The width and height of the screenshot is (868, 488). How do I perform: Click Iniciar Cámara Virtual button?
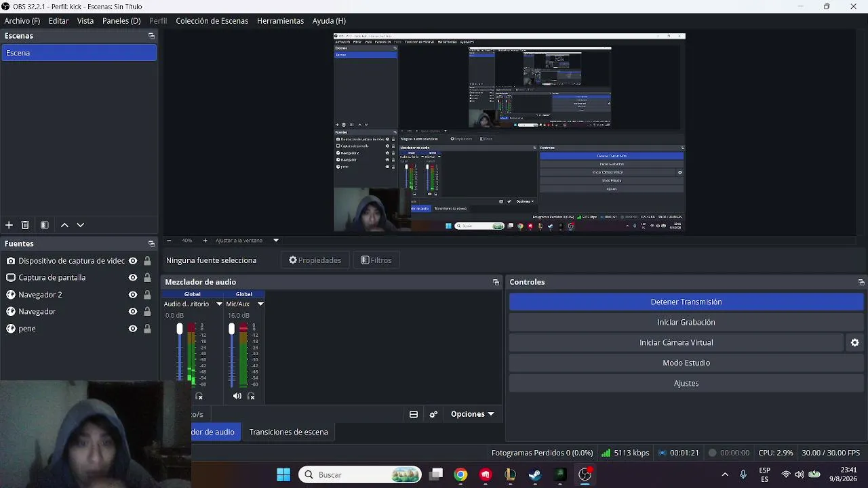676,342
